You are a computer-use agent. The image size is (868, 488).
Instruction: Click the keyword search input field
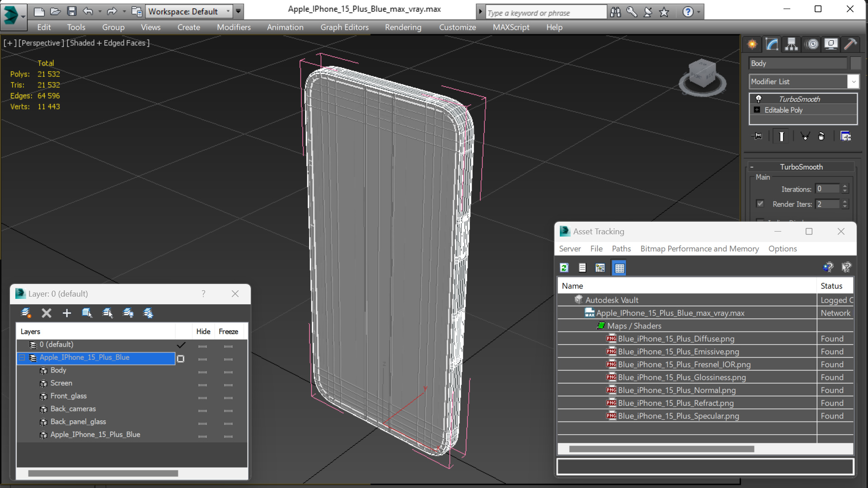click(546, 13)
